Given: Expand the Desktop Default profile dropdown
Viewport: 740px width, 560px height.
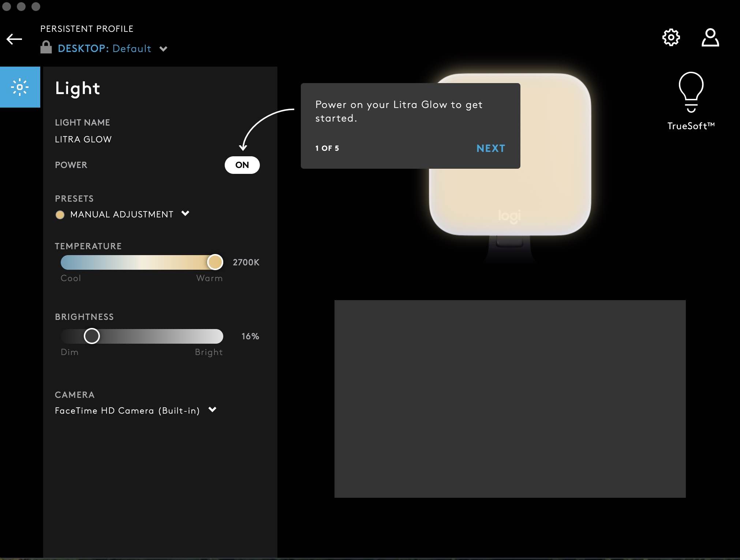Looking at the screenshot, I should click(164, 49).
